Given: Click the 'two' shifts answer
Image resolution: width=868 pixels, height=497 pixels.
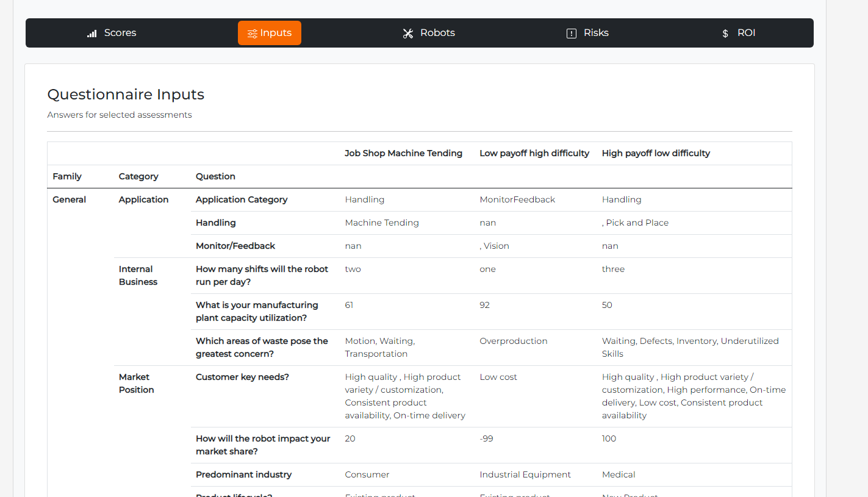Looking at the screenshot, I should [353, 269].
